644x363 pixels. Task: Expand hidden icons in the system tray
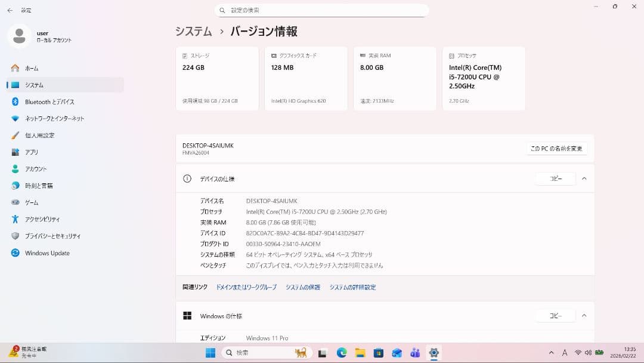click(x=551, y=353)
